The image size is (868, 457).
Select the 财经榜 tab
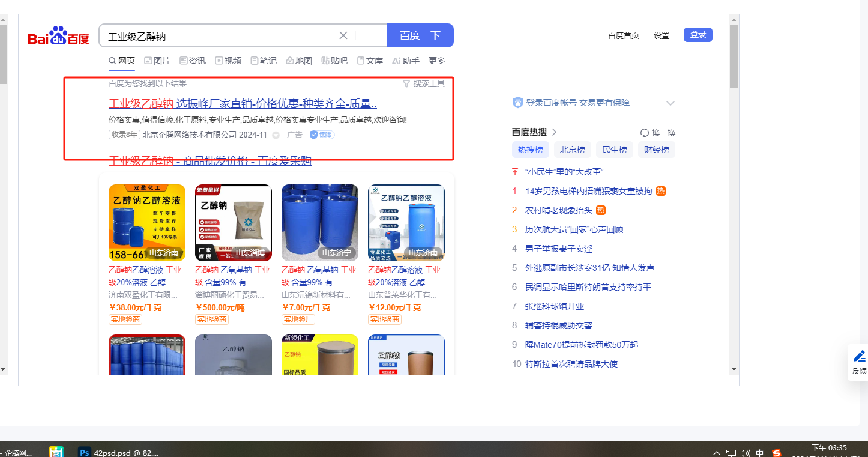pos(657,150)
